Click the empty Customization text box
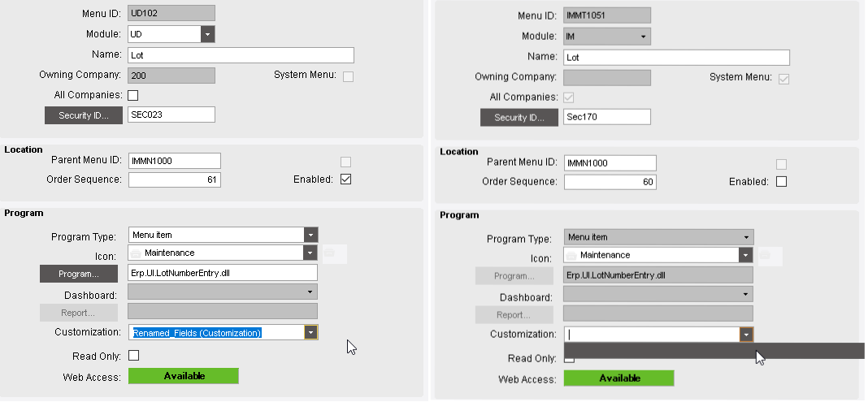Viewport: 868px width, 402px height. click(x=652, y=335)
